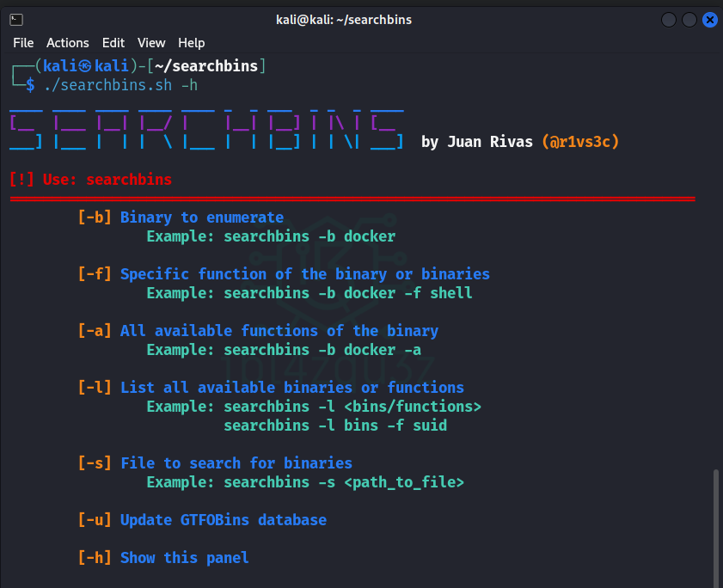Screen dimensions: 723x588
Task: Click the ./searchbins.sh -h command text
Action: [x=120, y=85]
